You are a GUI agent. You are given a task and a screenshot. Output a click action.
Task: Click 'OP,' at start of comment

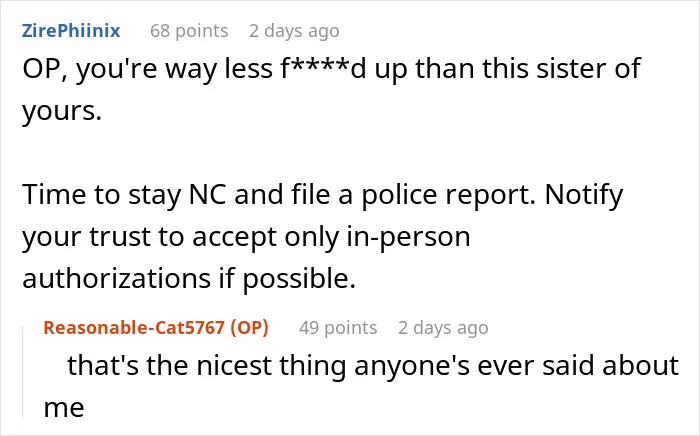[x=44, y=70]
